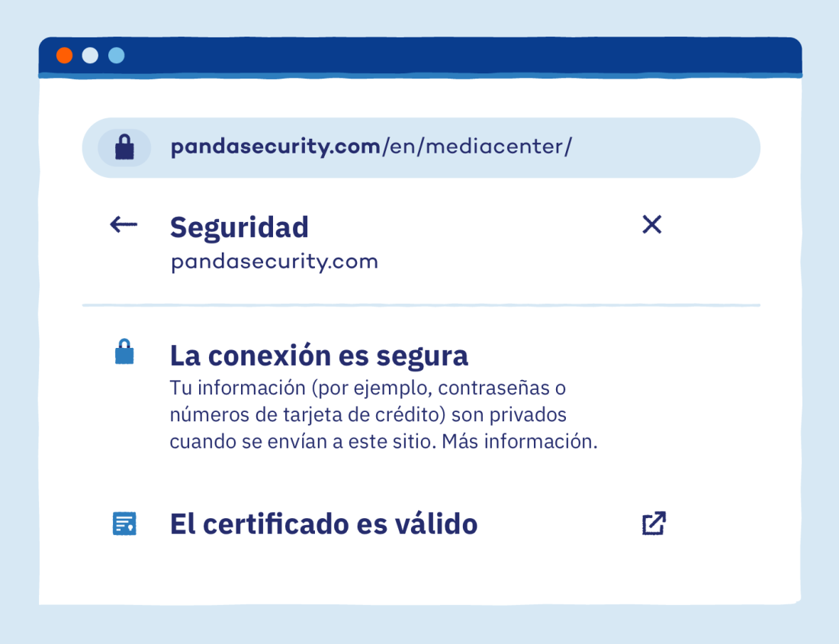This screenshot has width=839, height=644.
Task: Click the padlock icon in the address bar
Action: pos(124,147)
